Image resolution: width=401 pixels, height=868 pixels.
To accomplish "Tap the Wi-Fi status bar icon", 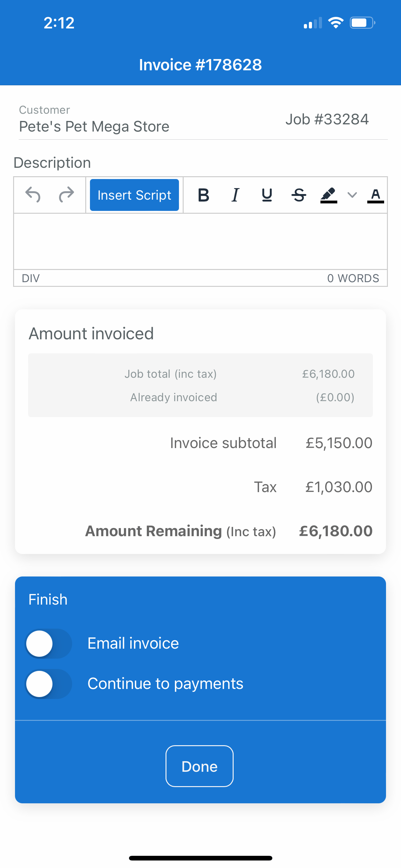I will (335, 23).
